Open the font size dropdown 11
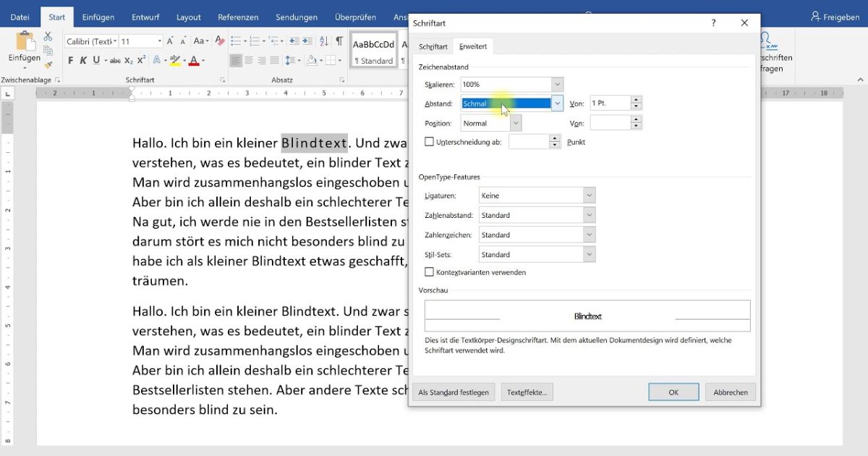The image size is (868, 456). [158, 41]
